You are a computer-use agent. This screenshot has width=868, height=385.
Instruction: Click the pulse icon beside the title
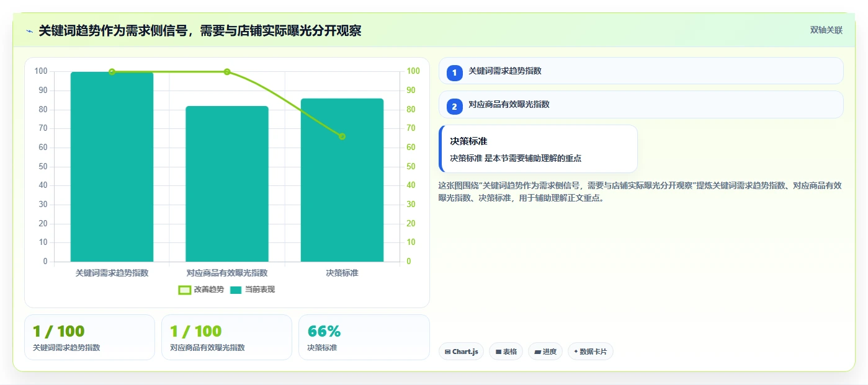(29, 30)
